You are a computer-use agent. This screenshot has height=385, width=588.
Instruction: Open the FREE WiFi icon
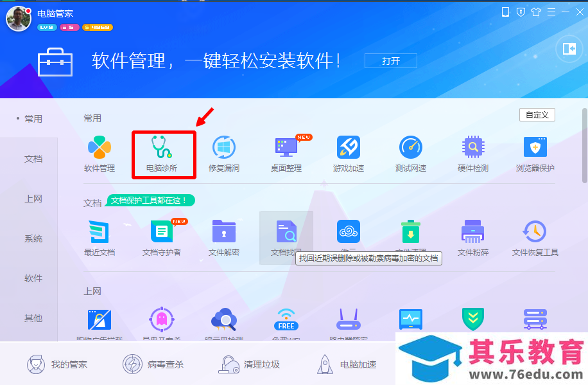pyautogui.click(x=286, y=319)
